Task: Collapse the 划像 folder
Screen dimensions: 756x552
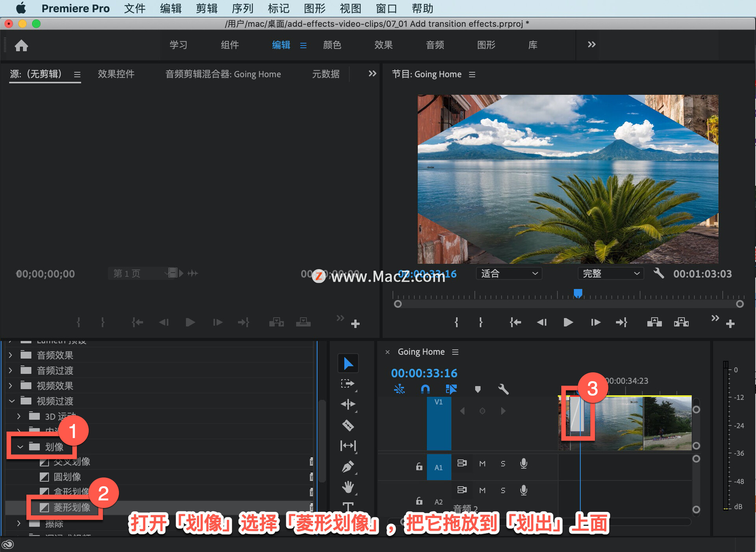Action: click(20, 447)
